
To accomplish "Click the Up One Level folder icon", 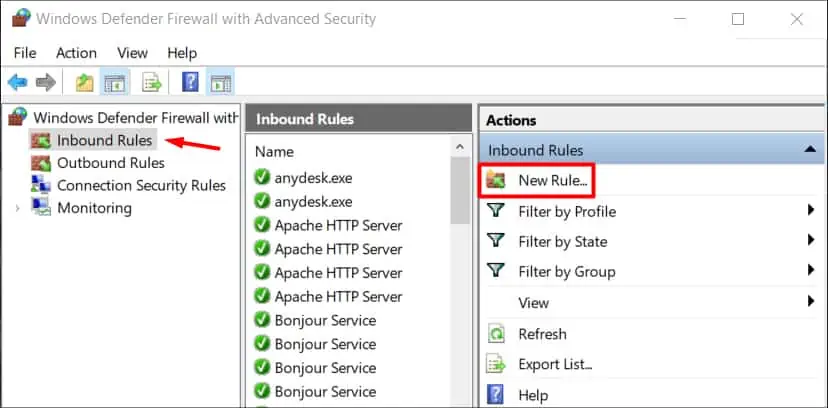I will (84, 83).
